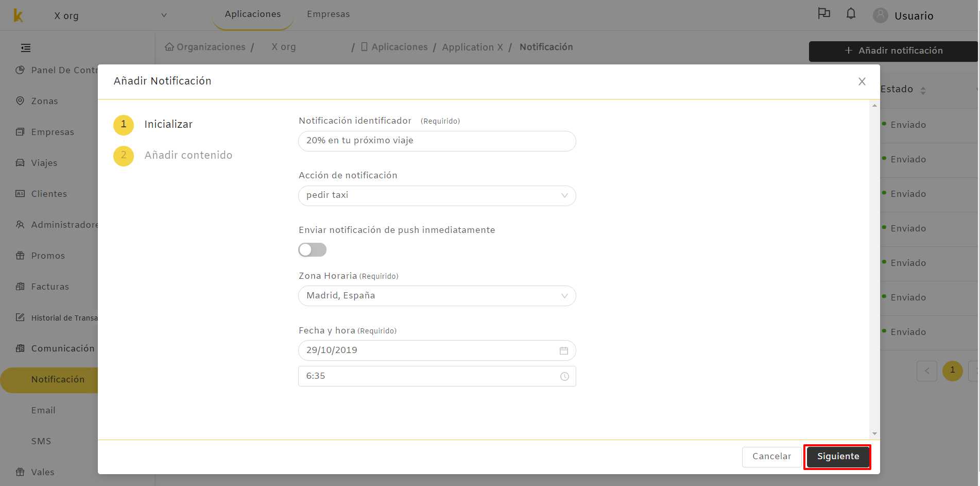Click the notification bell icon
Screen dimensions: 980x486
(x=851, y=14)
